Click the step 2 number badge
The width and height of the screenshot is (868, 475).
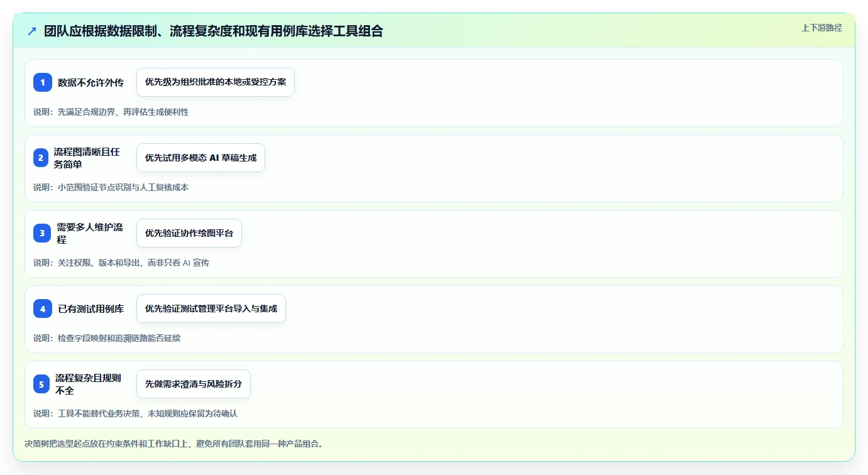click(40, 158)
